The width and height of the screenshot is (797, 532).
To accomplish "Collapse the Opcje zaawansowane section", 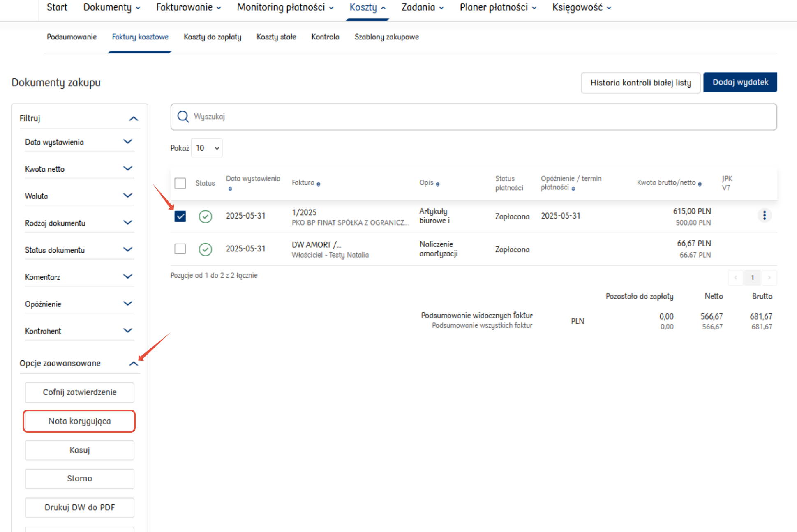I will [x=133, y=364].
